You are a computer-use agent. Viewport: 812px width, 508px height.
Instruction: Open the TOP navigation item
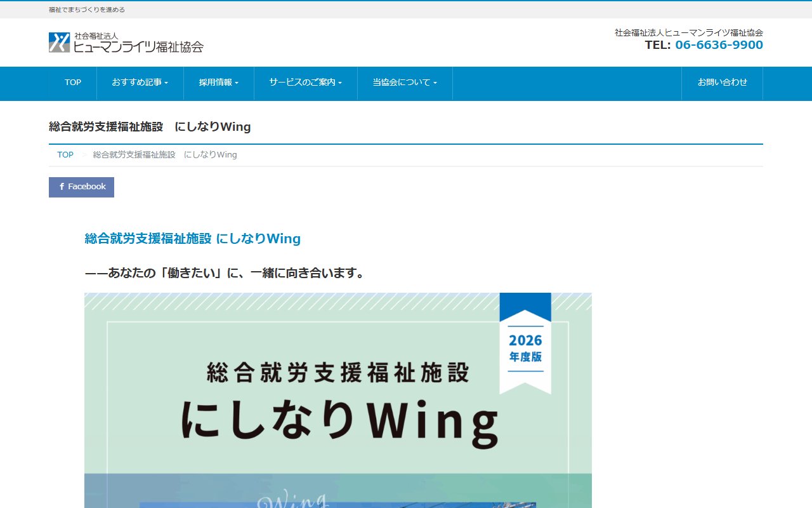point(73,83)
